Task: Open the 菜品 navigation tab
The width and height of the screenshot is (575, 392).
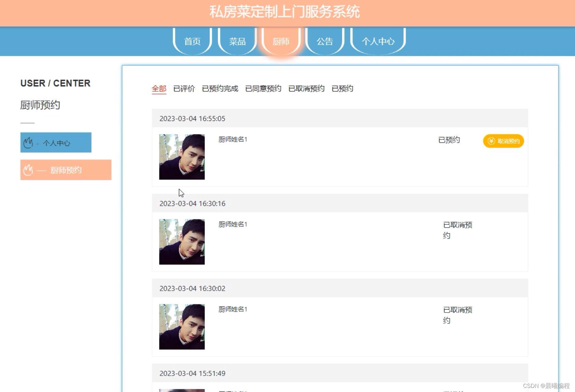Action: (x=237, y=41)
